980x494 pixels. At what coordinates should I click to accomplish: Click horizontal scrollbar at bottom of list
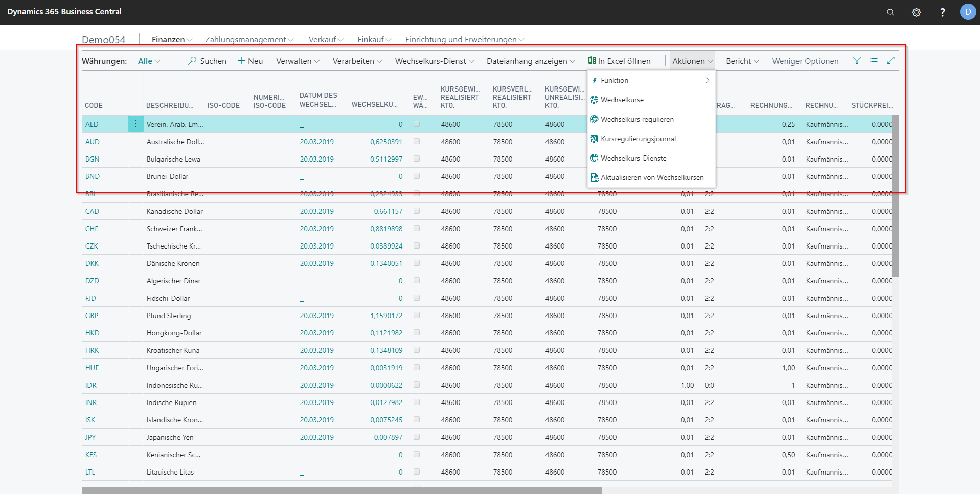[341, 490]
